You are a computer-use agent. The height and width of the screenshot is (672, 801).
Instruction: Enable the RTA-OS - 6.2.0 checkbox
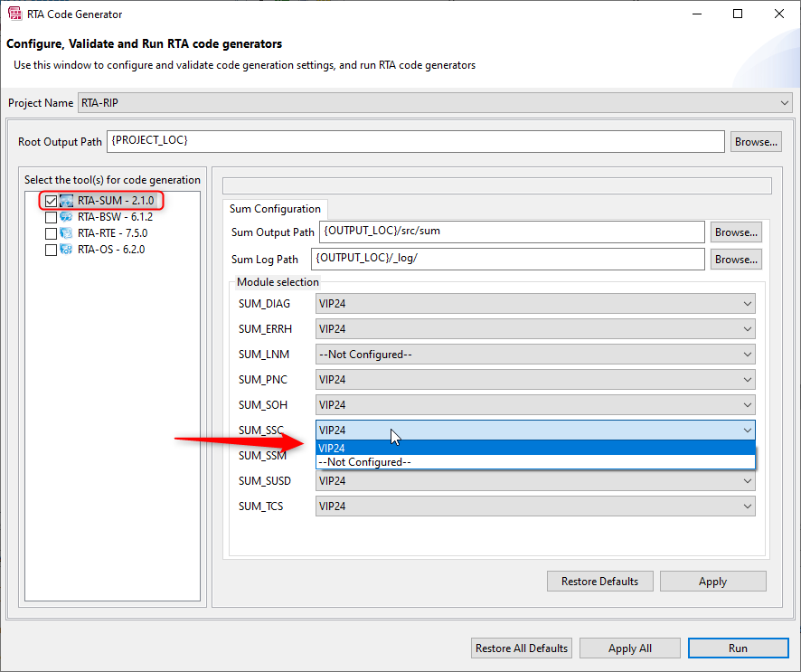point(51,251)
